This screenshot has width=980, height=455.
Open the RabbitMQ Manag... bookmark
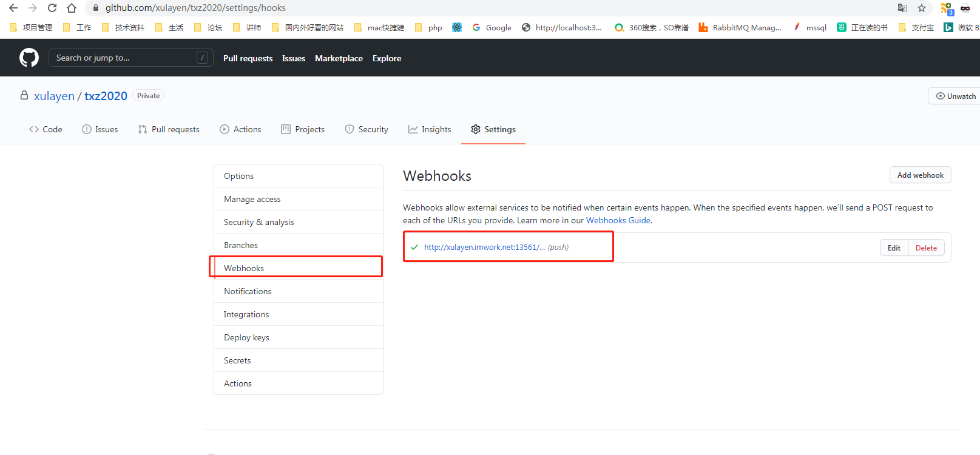tap(740, 27)
